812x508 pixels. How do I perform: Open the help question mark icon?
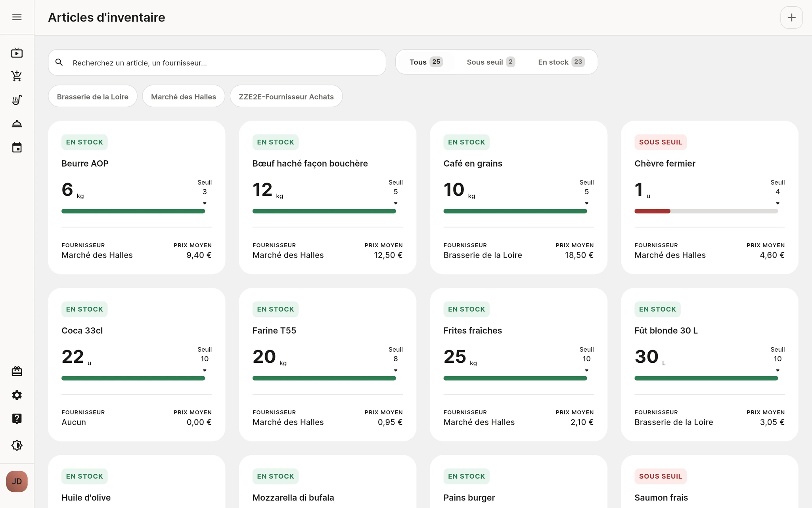coord(17,419)
